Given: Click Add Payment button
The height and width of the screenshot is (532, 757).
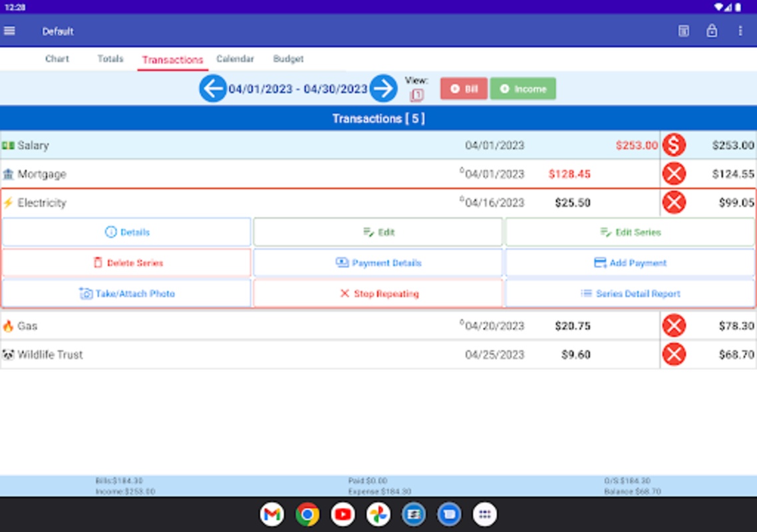Looking at the screenshot, I should click(630, 263).
